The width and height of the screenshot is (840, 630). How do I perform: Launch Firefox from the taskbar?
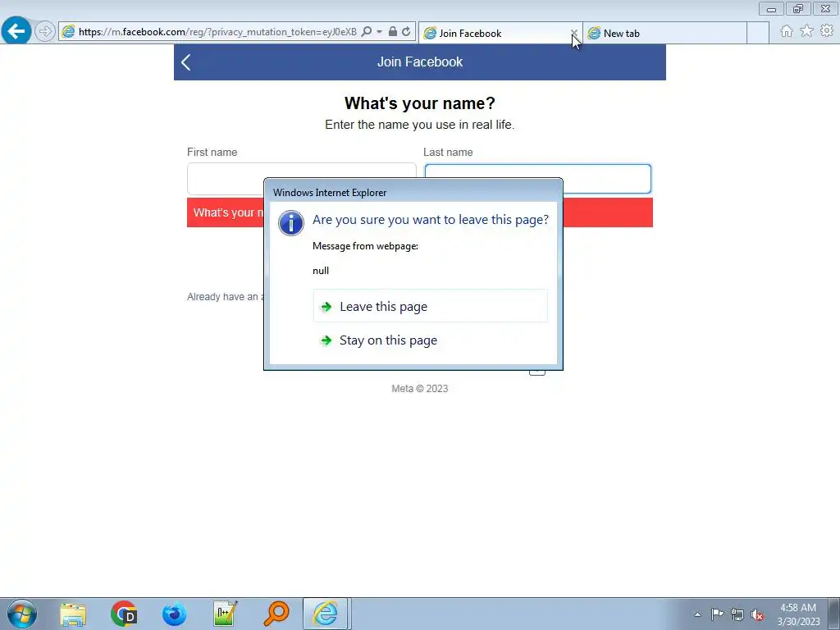(x=174, y=614)
